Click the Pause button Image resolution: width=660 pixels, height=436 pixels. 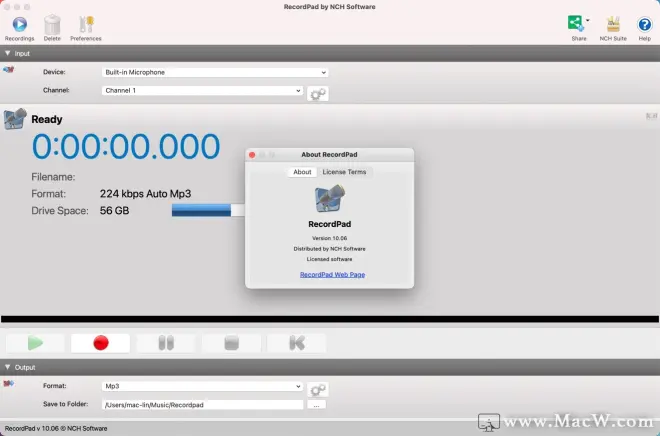[166, 343]
